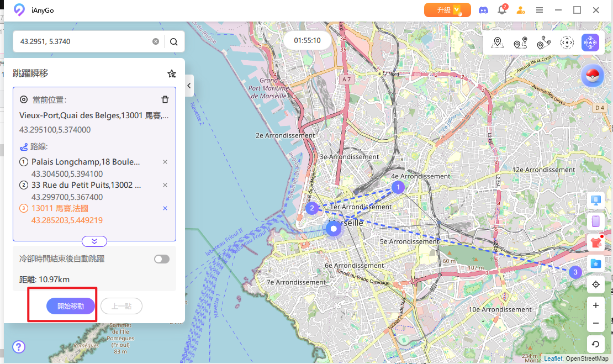The width and height of the screenshot is (613, 364).
Task: Click the 開始移動 button
Action: (x=71, y=306)
